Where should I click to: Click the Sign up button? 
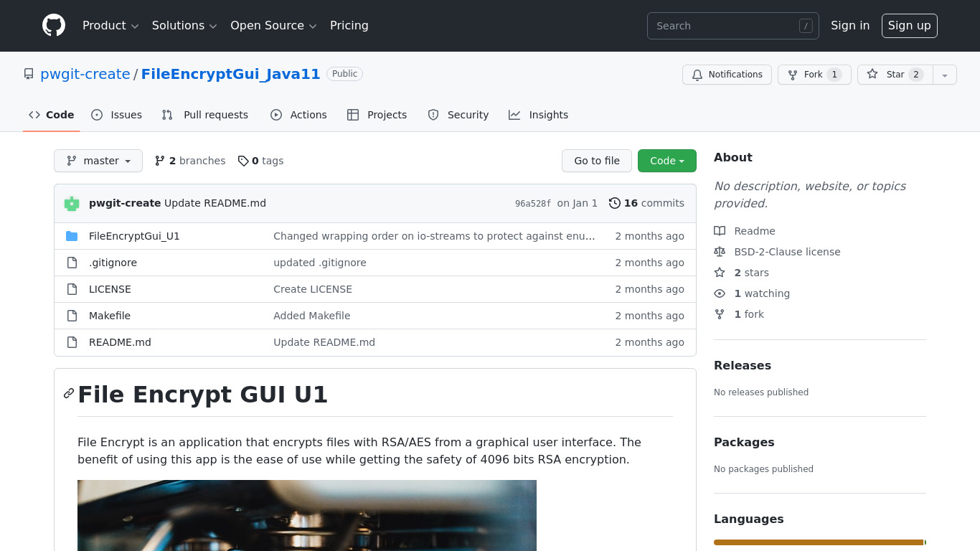pos(909,25)
